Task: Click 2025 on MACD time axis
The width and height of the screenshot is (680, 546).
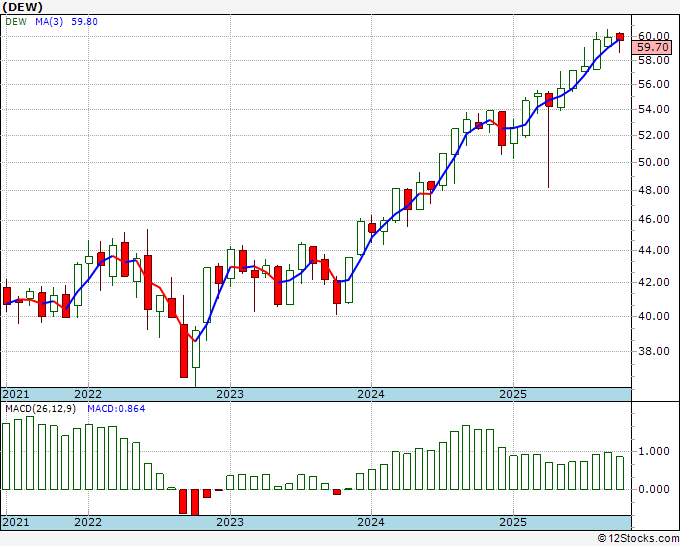Action: pos(513,522)
